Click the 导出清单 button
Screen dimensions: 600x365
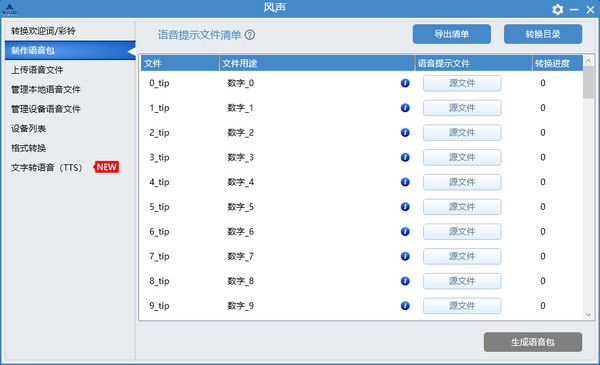point(452,34)
